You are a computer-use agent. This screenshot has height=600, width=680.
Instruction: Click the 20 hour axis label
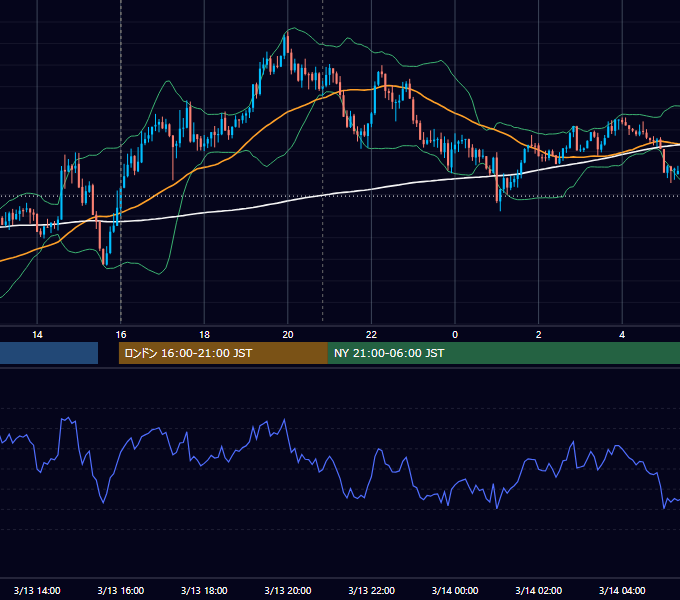click(x=288, y=334)
